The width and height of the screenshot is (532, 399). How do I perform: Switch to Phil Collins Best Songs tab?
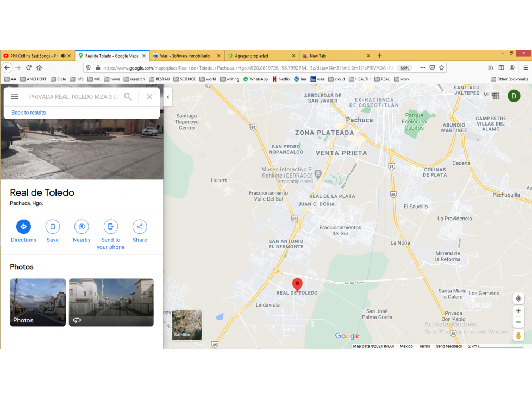tap(34, 55)
